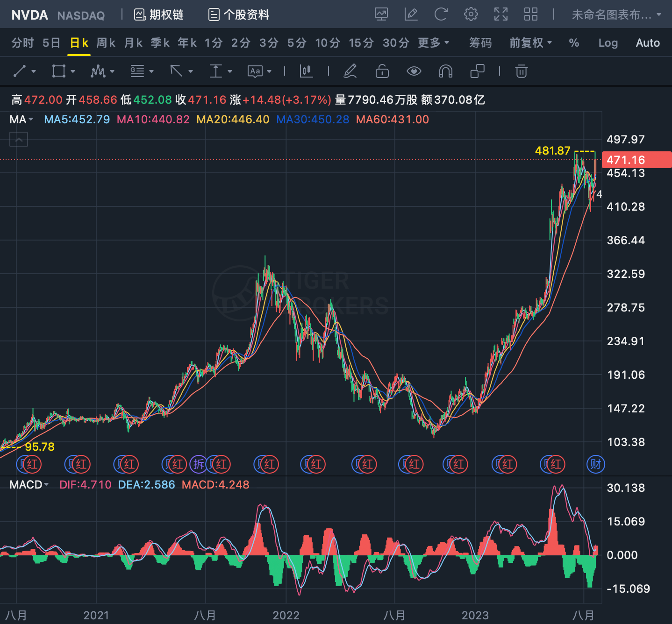Image resolution: width=672 pixels, height=624 pixels.
Task: Expand the arrow tool dropdown arrow
Action: pos(191,71)
